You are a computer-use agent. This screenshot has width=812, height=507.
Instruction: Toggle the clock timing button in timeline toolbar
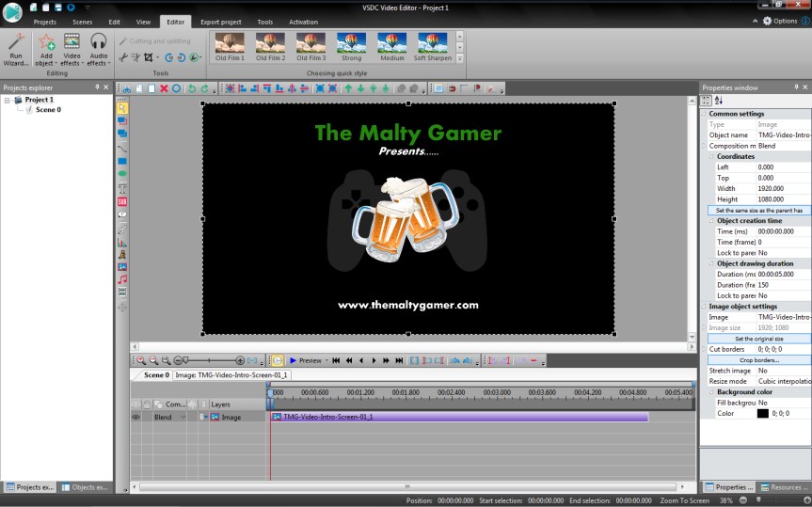point(277,360)
